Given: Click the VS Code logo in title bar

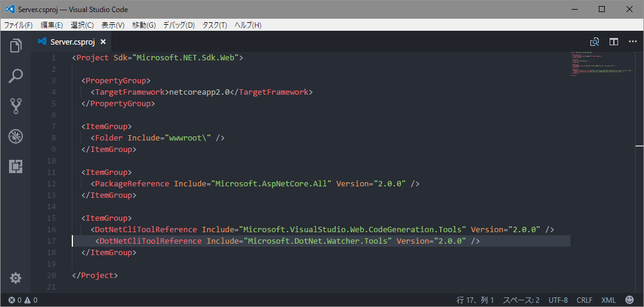Looking at the screenshot, I should pyautogui.click(x=10, y=9).
